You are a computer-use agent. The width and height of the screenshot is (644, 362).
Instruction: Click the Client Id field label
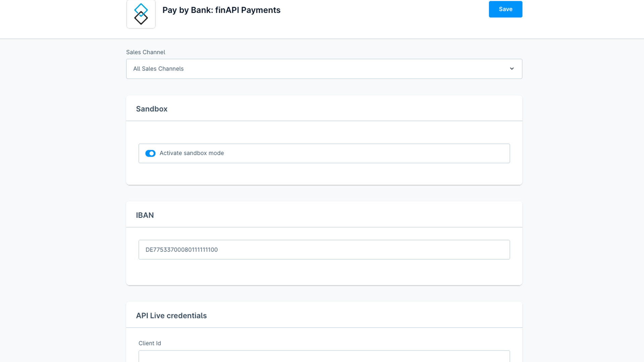point(150,343)
